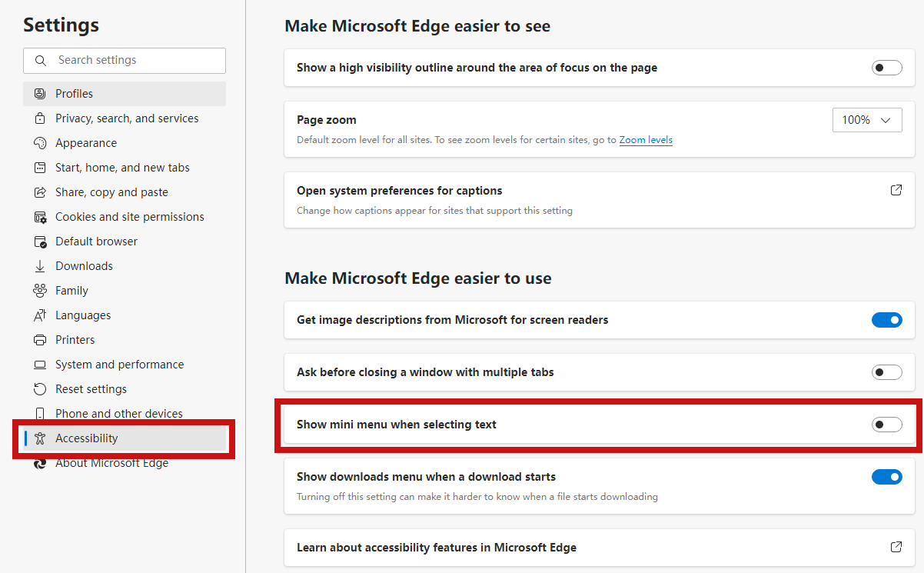Go to System and performance
Image resolution: width=924 pixels, height=573 pixels.
click(125, 365)
